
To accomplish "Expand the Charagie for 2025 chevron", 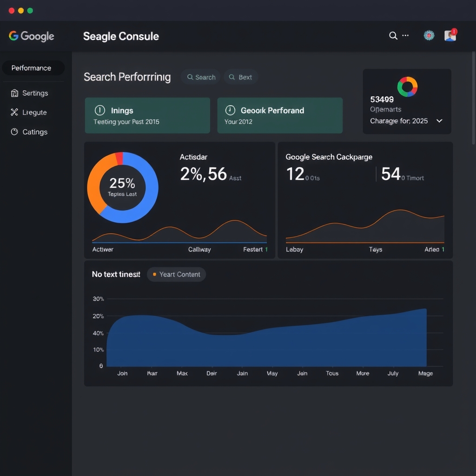I will (439, 121).
